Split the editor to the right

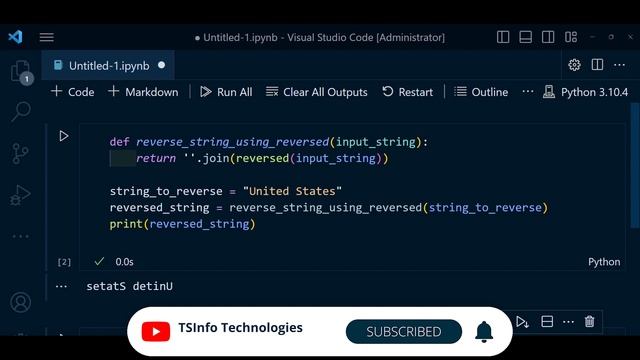tap(597, 65)
